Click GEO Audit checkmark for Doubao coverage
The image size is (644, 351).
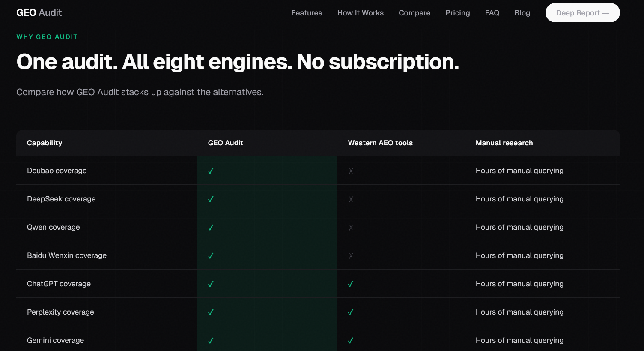click(211, 171)
